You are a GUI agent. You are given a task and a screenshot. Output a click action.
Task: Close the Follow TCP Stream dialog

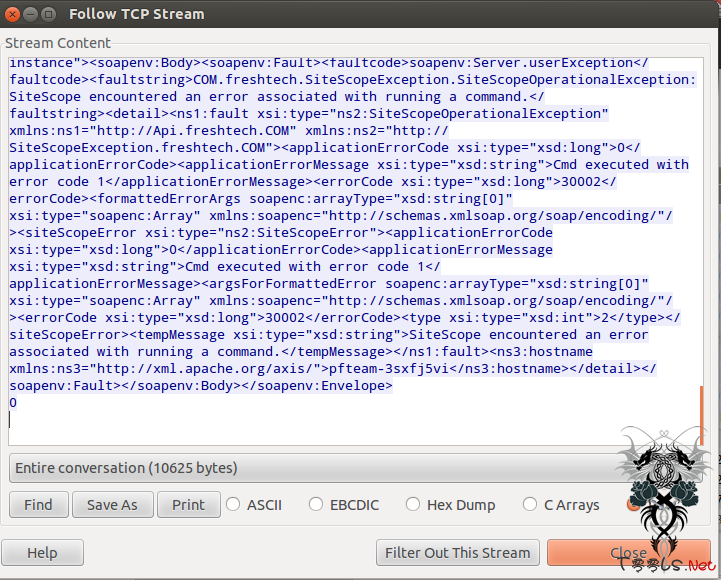629,552
